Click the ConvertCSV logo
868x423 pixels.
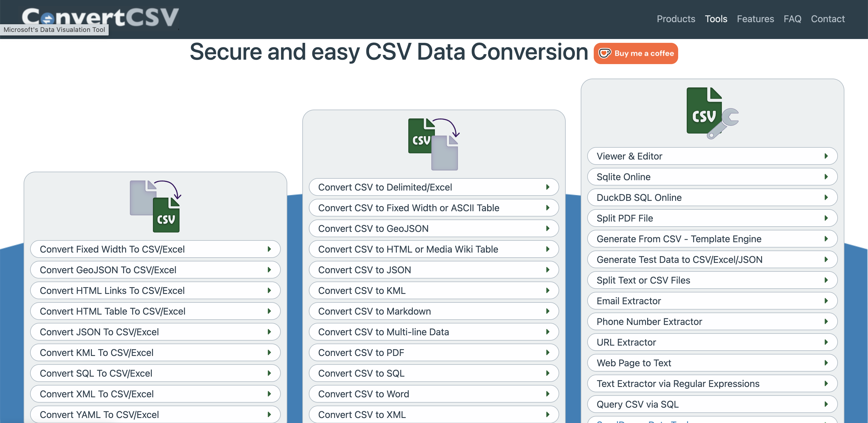[100, 17]
